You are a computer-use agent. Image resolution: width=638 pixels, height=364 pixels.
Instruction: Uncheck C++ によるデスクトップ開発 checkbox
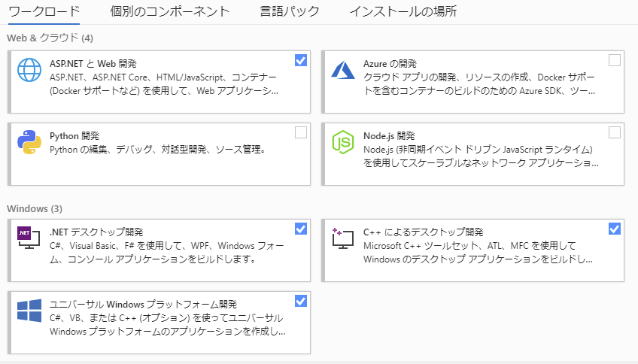click(x=615, y=229)
